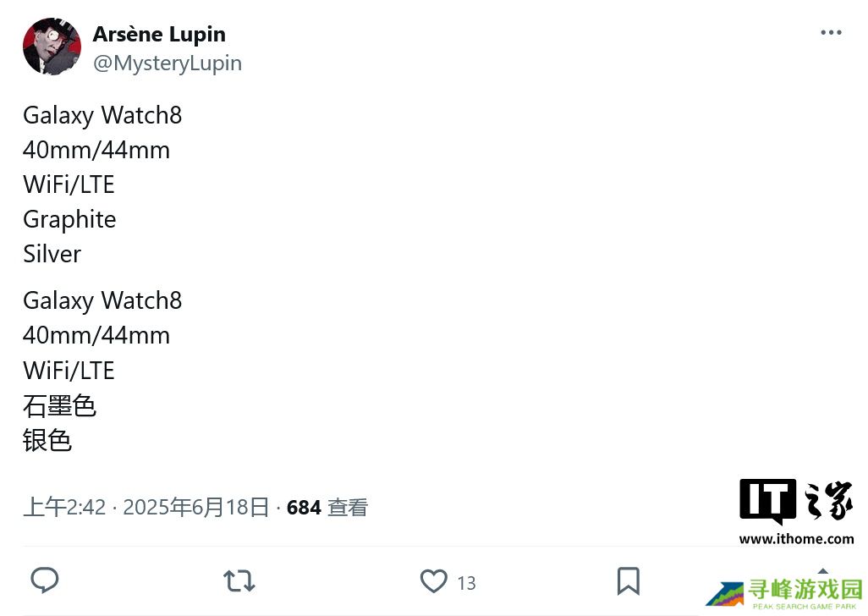Bookmark this tweet

pos(628,581)
